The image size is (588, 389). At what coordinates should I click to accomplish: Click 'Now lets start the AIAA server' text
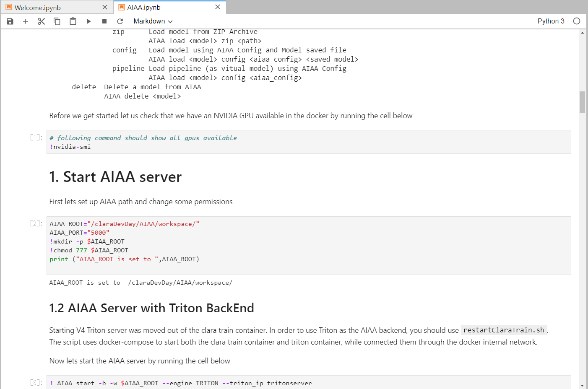click(140, 361)
